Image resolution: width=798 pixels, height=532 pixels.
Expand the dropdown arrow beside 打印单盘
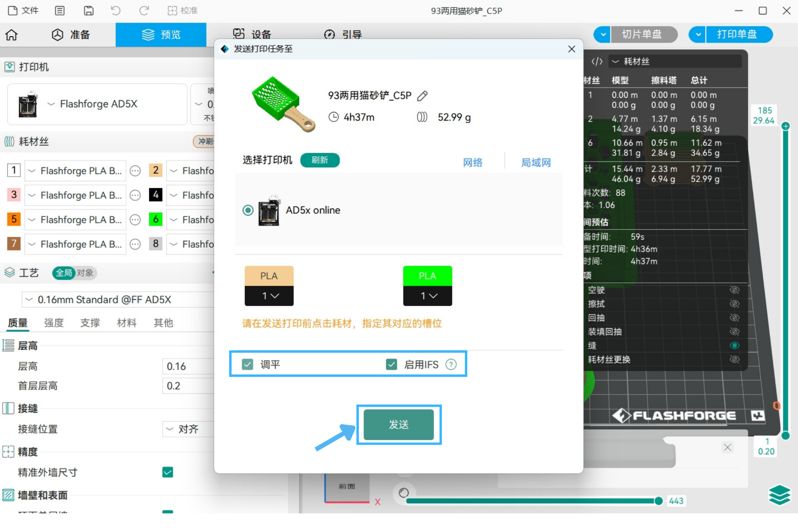(698, 34)
